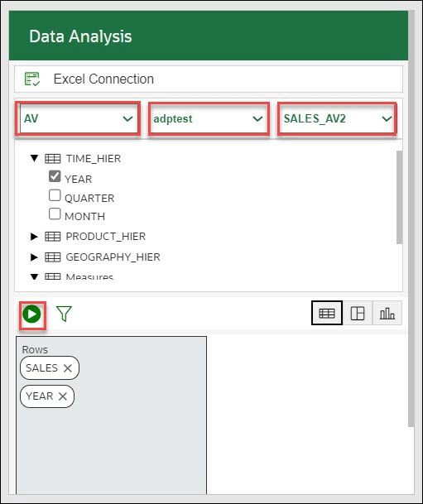This screenshot has height=504, width=423.
Task: Expand the PRODUCT_HIER tree node
Action: coord(34,237)
